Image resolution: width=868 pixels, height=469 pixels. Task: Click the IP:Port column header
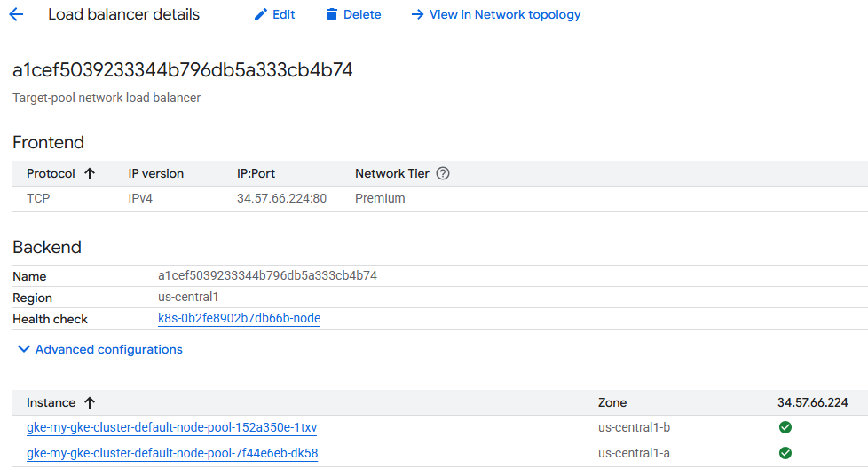coord(256,173)
